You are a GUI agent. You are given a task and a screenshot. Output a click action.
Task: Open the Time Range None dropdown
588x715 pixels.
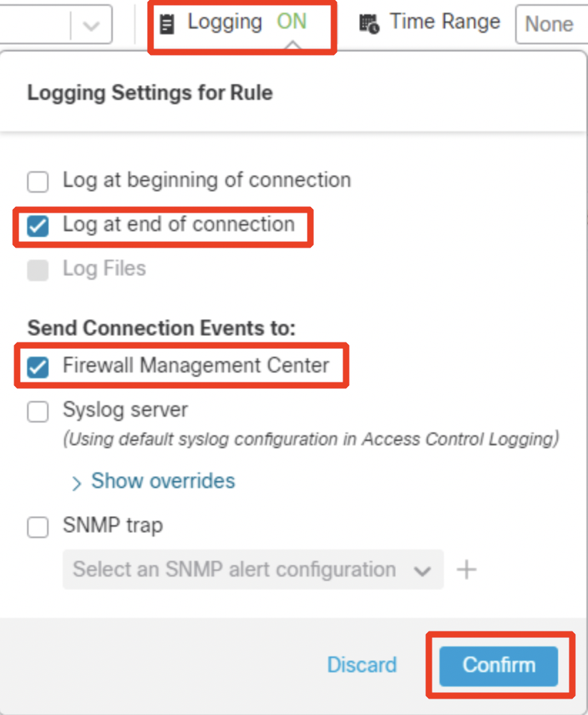click(x=551, y=24)
